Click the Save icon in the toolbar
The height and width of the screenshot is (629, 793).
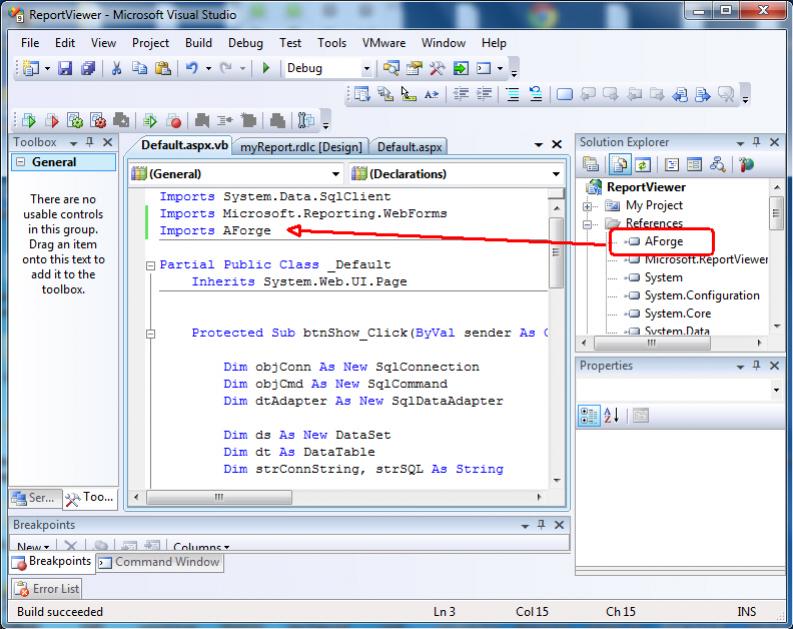tap(65, 69)
